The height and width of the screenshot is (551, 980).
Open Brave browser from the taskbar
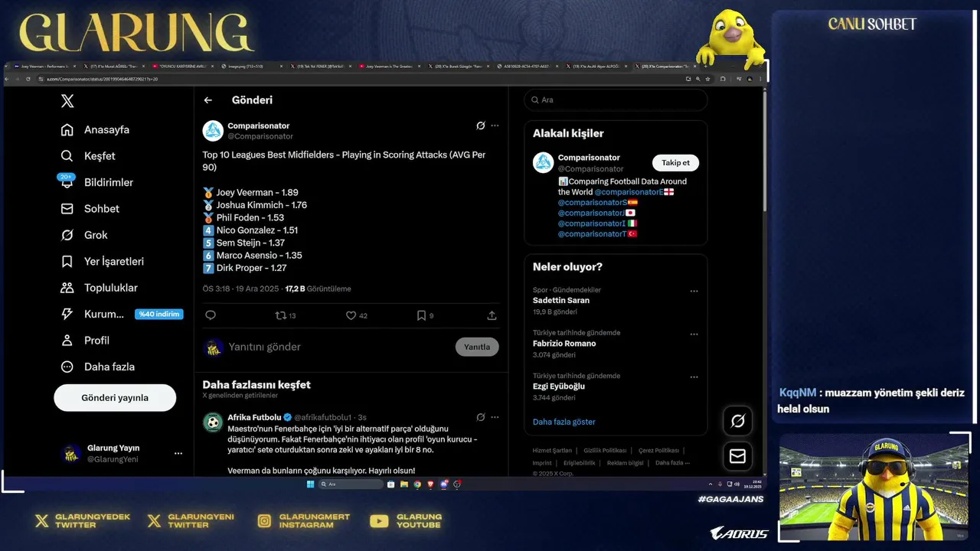tap(430, 484)
